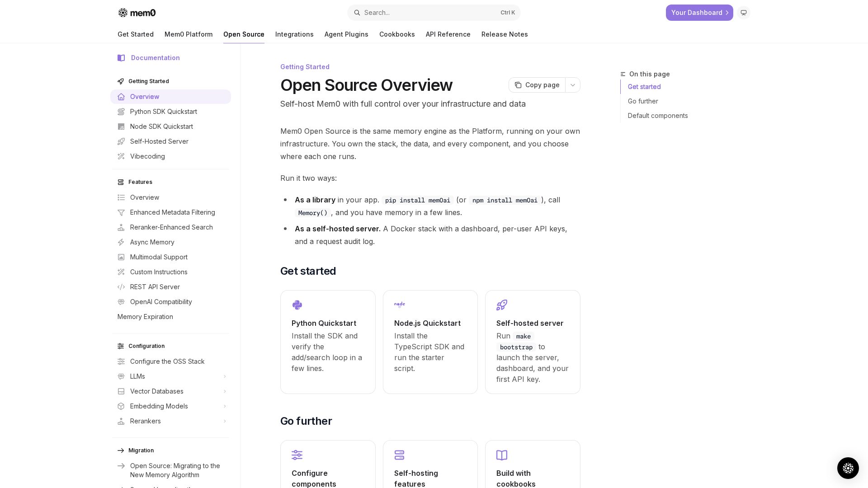
Task: Open the Copy page dropdown arrow
Action: [x=573, y=85]
